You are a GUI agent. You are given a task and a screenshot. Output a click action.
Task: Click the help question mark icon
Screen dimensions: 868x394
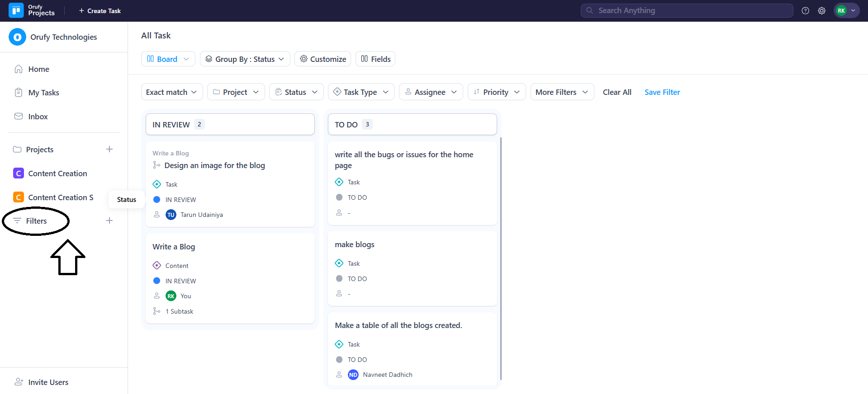pos(805,11)
